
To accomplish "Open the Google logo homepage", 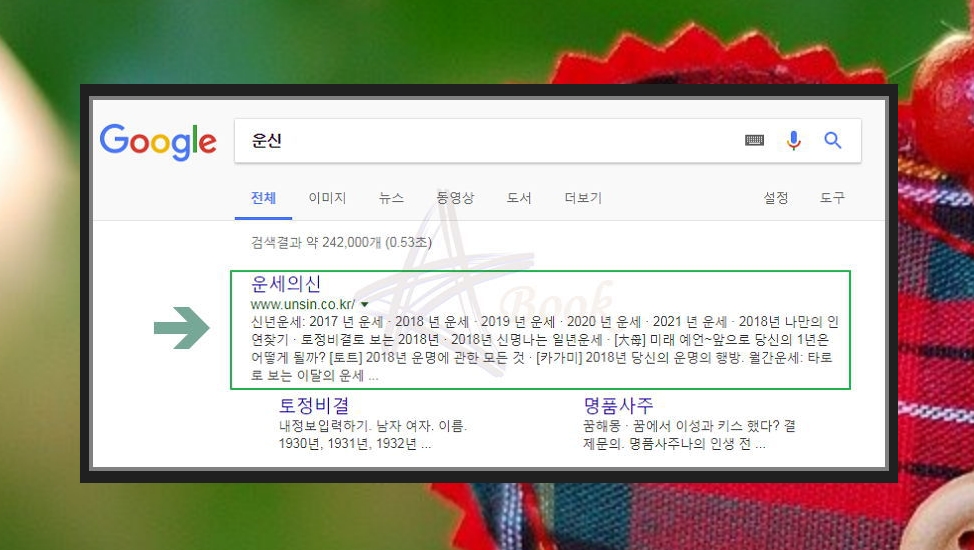I will 158,142.
